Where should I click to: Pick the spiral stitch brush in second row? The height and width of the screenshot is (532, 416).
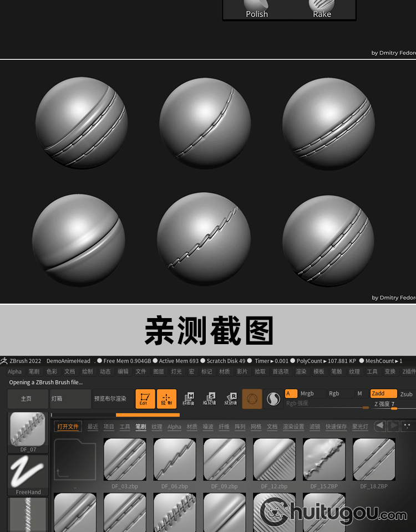coord(175,512)
